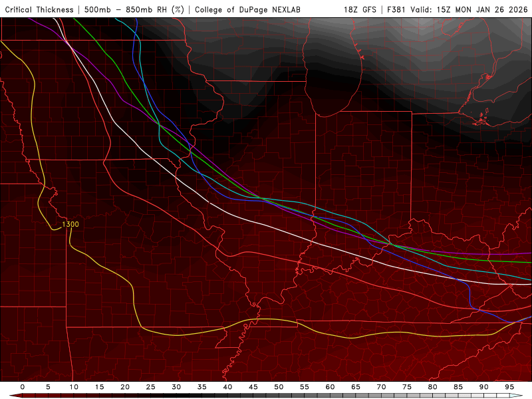Viewport: 532px width, 399px height.
Task: Click the "50" tick on color scale
Action: pyautogui.click(x=279, y=387)
